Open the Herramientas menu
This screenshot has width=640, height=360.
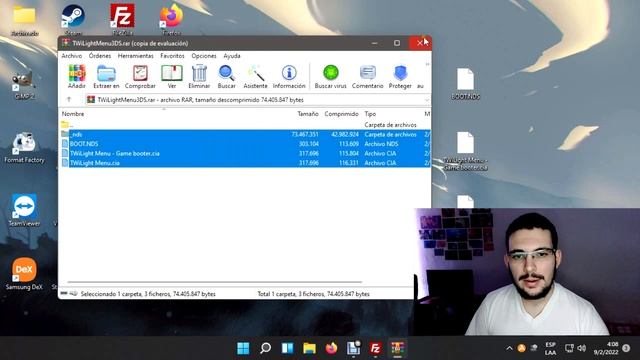click(136, 56)
